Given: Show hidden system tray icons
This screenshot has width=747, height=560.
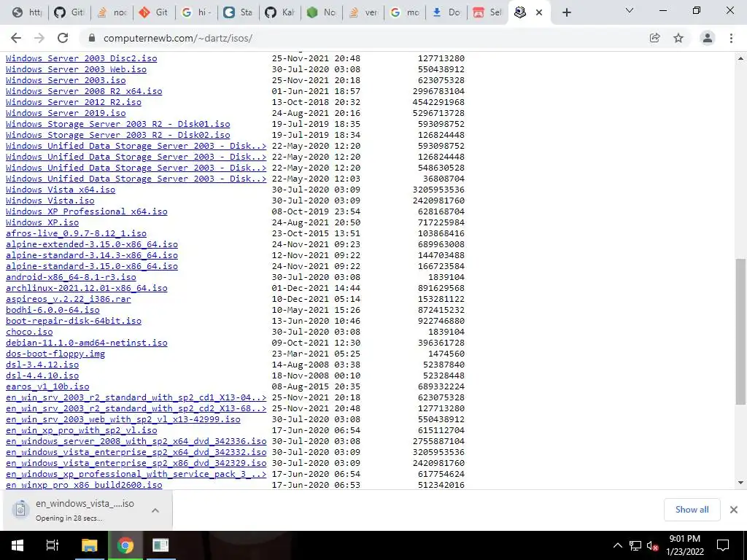Looking at the screenshot, I should tap(617, 545).
